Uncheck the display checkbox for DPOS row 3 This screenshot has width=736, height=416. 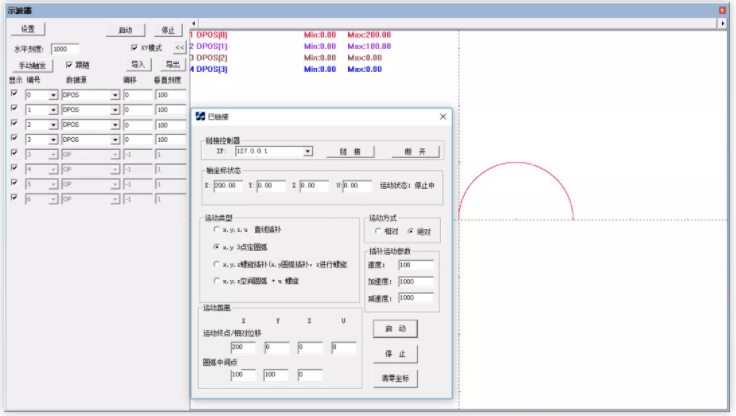(x=14, y=138)
